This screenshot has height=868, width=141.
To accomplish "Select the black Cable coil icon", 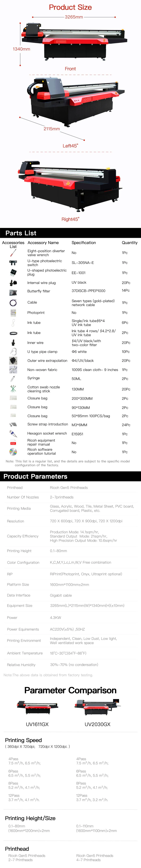I will click(13, 303).
